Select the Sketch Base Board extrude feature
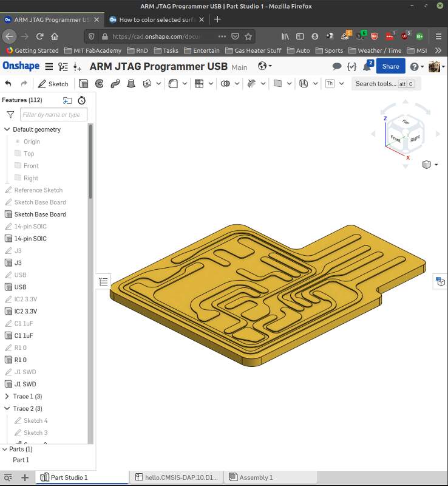The width and height of the screenshot is (448, 486). coord(40,214)
